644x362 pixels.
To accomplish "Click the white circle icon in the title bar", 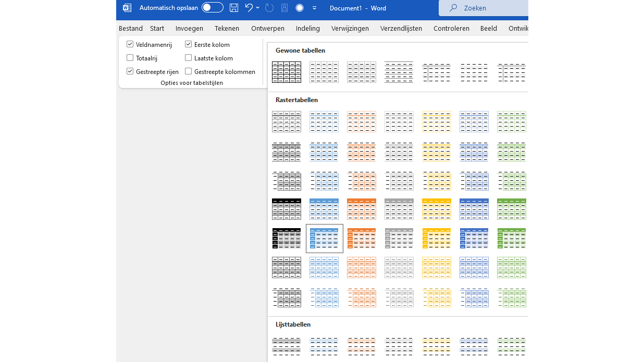I will pos(300,8).
